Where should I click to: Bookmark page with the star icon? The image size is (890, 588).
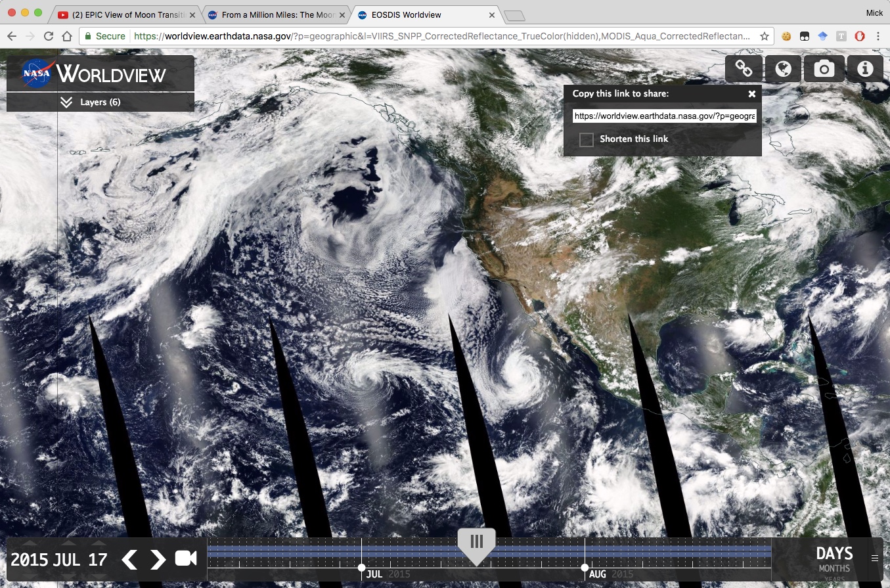pos(765,37)
